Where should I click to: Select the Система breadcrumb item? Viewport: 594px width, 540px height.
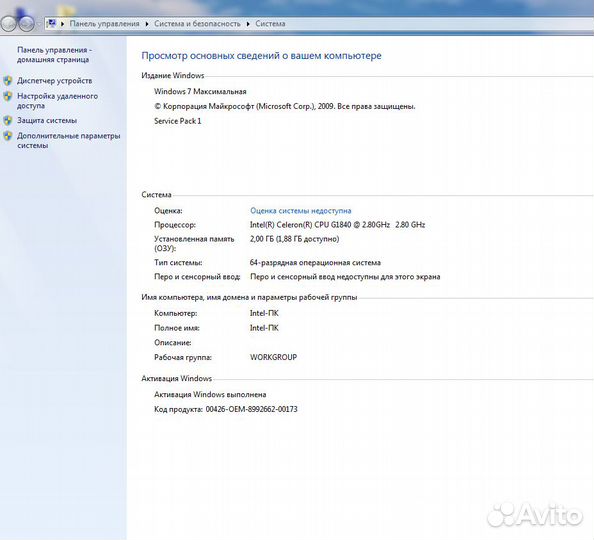tap(270, 23)
